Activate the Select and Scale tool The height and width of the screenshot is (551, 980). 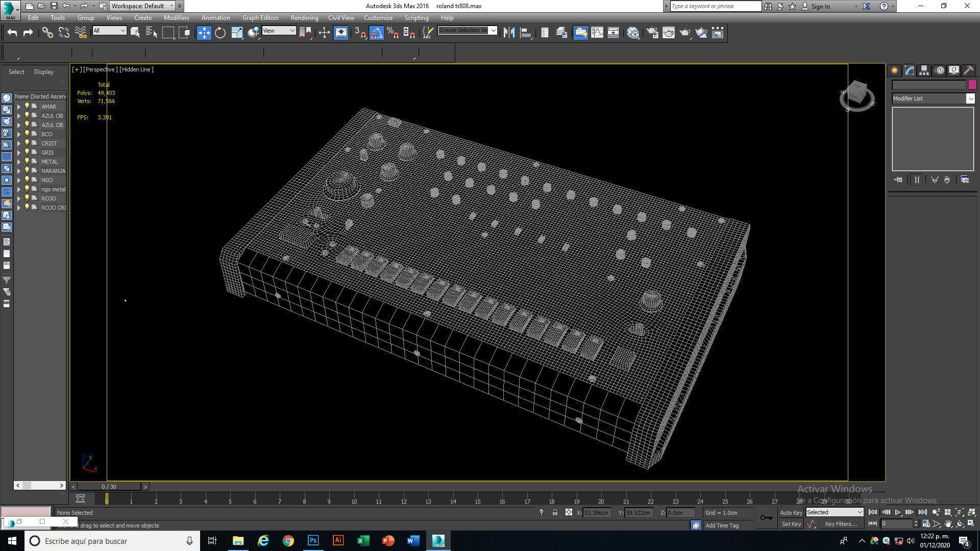237,33
